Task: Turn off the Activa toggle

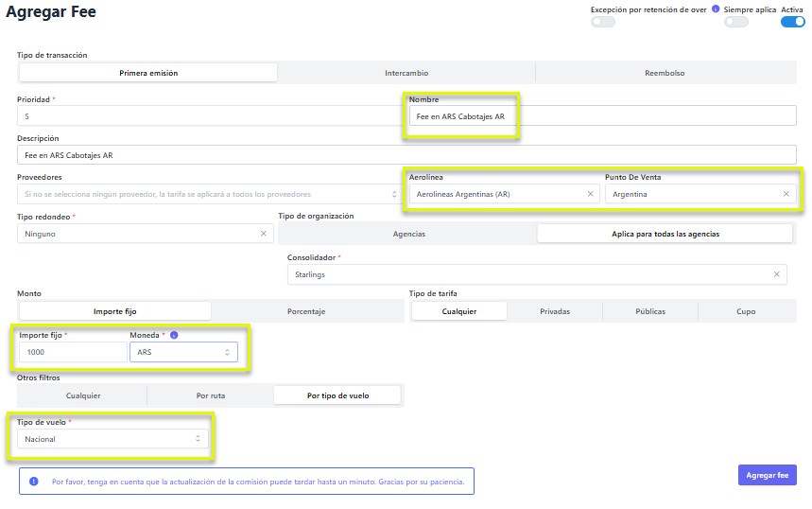Action: (792, 22)
